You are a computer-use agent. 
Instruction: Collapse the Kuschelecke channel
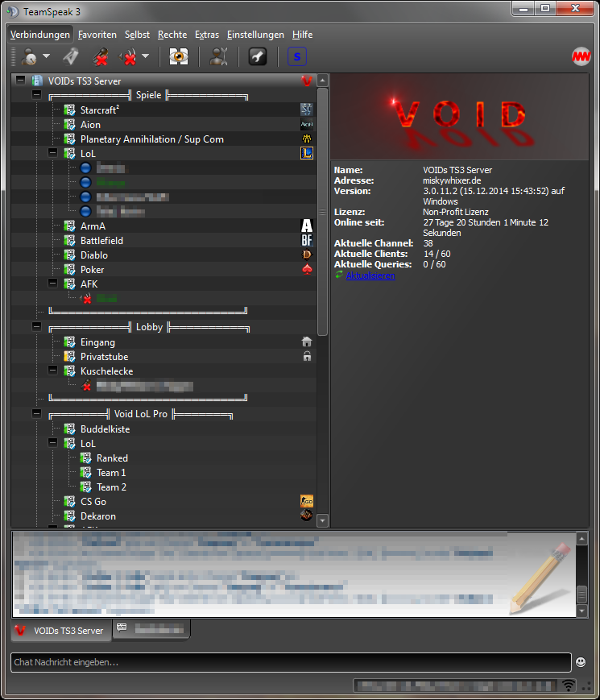click(52, 370)
